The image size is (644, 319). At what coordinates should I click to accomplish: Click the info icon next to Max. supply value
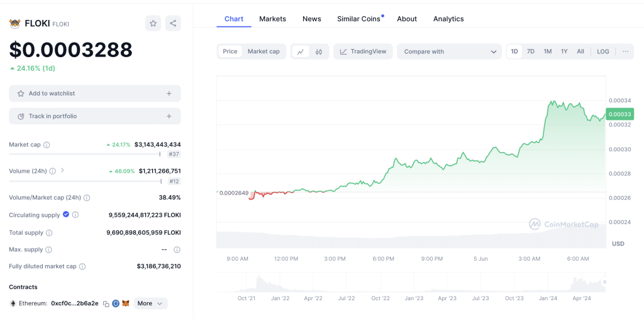[x=177, y=250]
